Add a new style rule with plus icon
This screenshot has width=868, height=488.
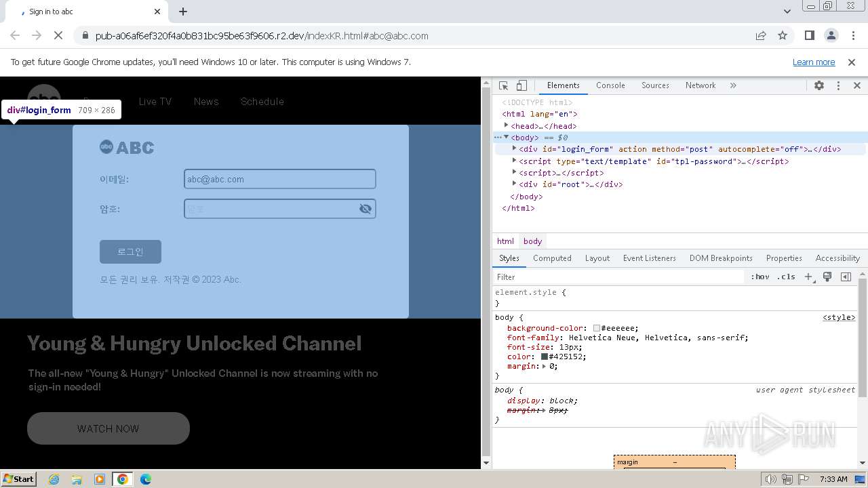(809, 277)
